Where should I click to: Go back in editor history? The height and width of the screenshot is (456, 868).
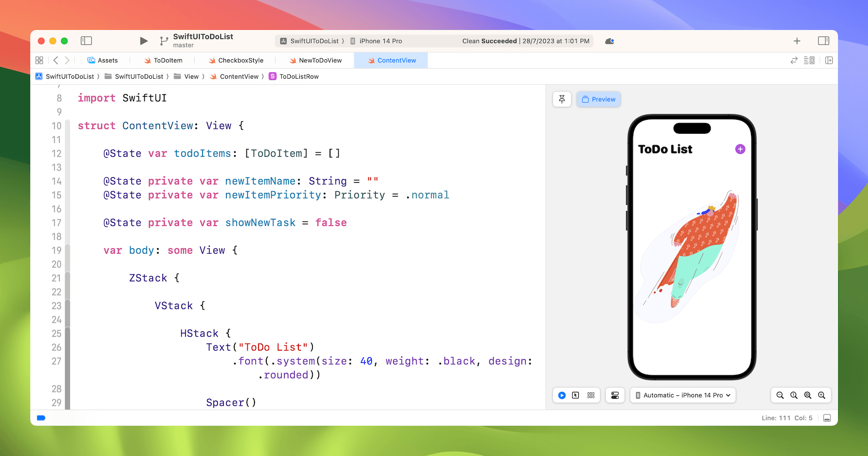(56, 60)
